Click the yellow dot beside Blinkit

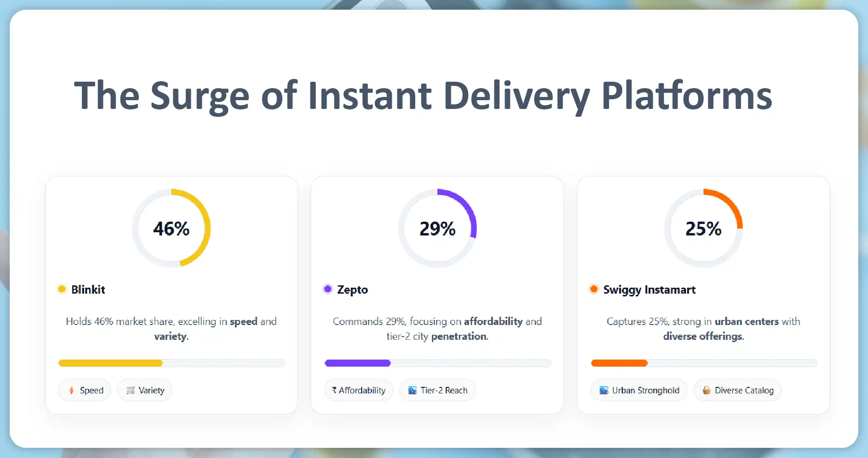click(62, 289)
